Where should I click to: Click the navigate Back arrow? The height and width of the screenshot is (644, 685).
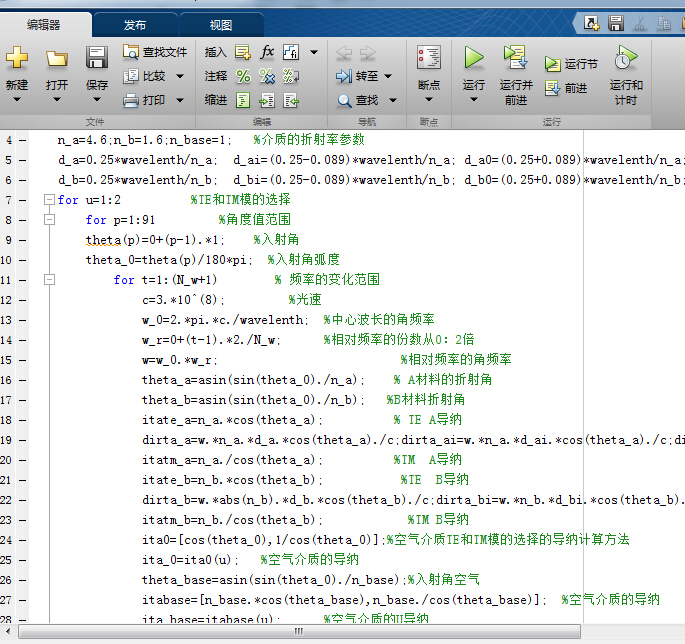[x=344, y=52]
